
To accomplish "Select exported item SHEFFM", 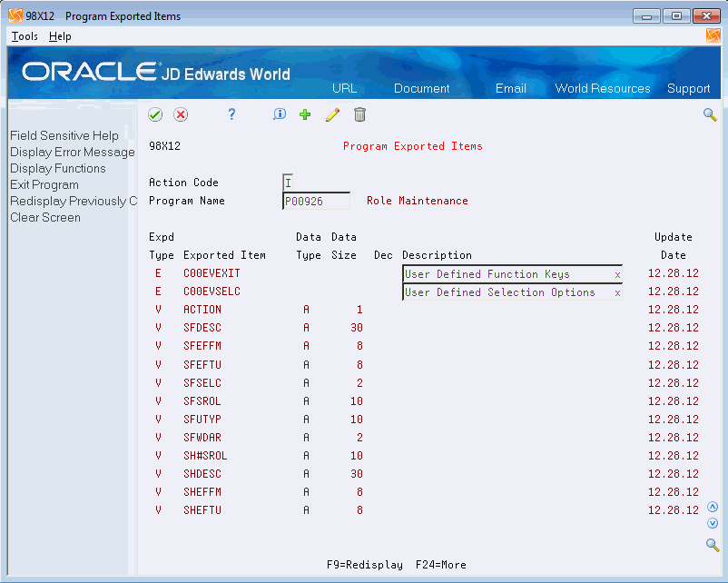I will point(202,491).
